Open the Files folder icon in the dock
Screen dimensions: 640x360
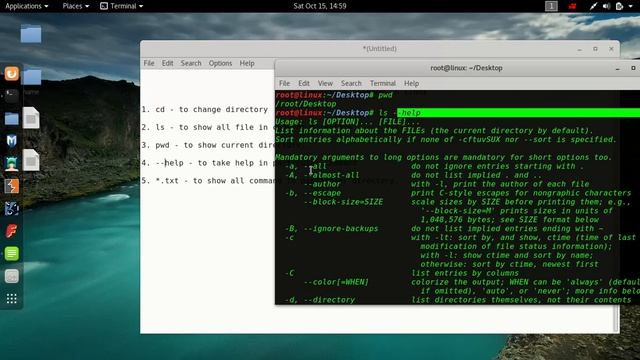11,119
